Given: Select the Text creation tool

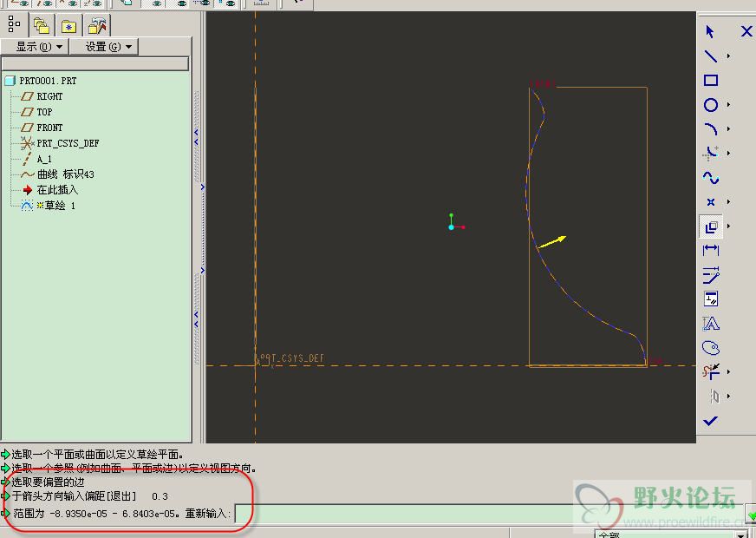Looking at the screenshot, I should (x=711, y=324).
